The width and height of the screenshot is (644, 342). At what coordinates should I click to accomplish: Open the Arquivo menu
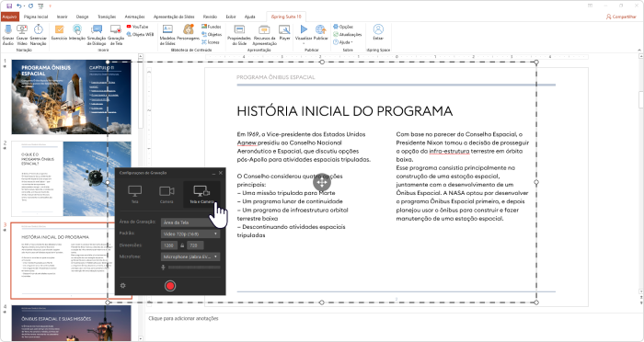pos(9,17)
